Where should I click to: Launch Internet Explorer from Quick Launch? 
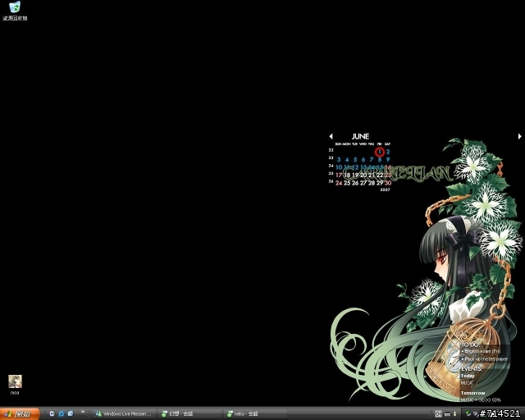(61, 414)
